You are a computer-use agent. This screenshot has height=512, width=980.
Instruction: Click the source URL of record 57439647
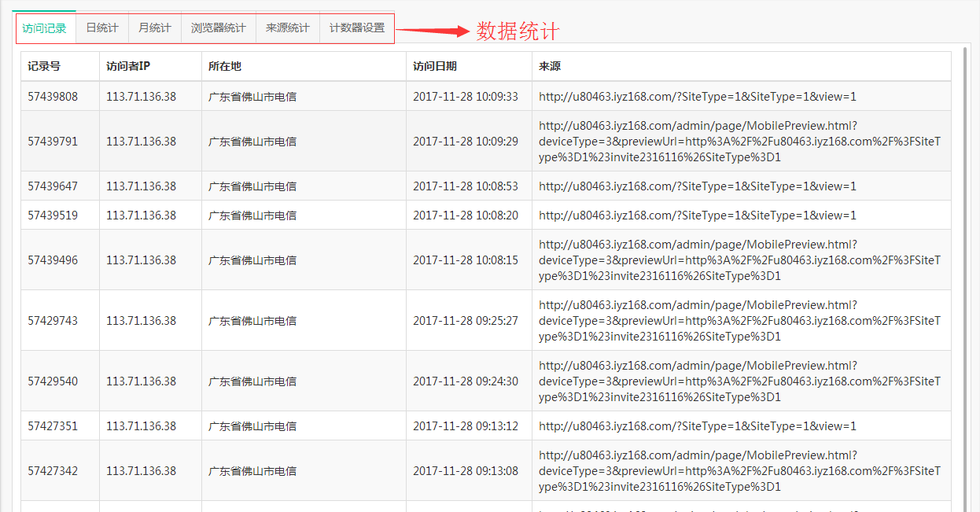pos(698,186)
